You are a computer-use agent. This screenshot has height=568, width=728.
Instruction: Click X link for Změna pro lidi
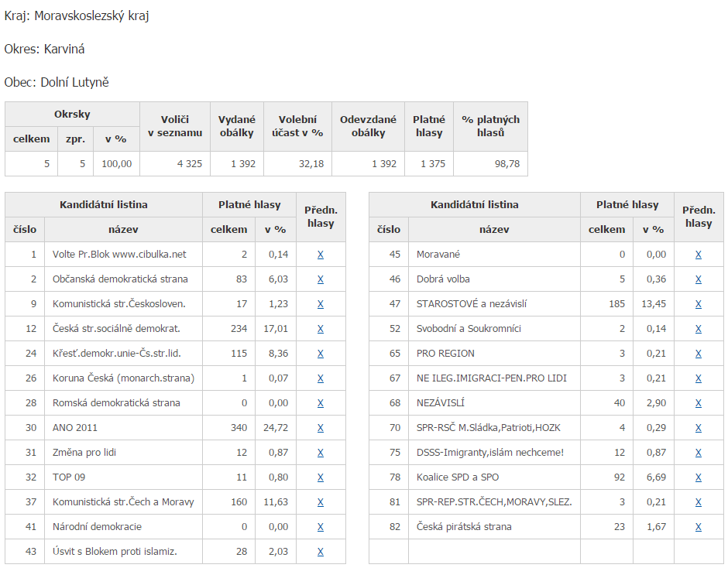(320, 453)
